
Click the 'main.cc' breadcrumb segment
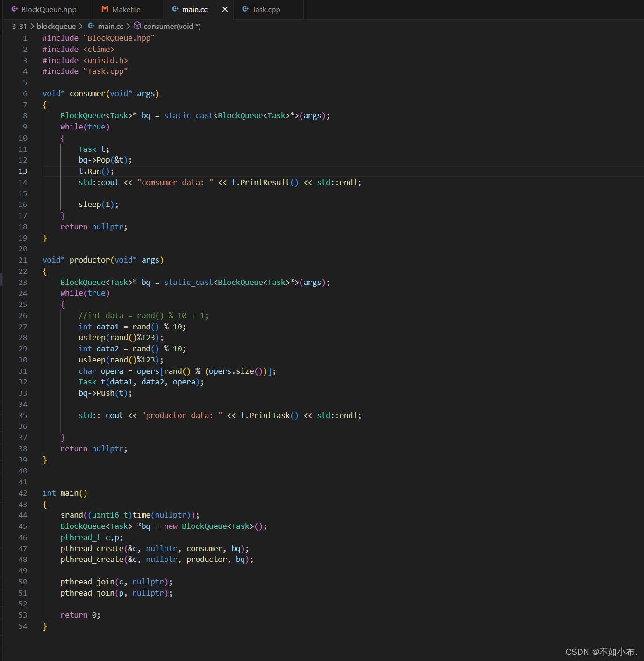click(x=111, y=27)
